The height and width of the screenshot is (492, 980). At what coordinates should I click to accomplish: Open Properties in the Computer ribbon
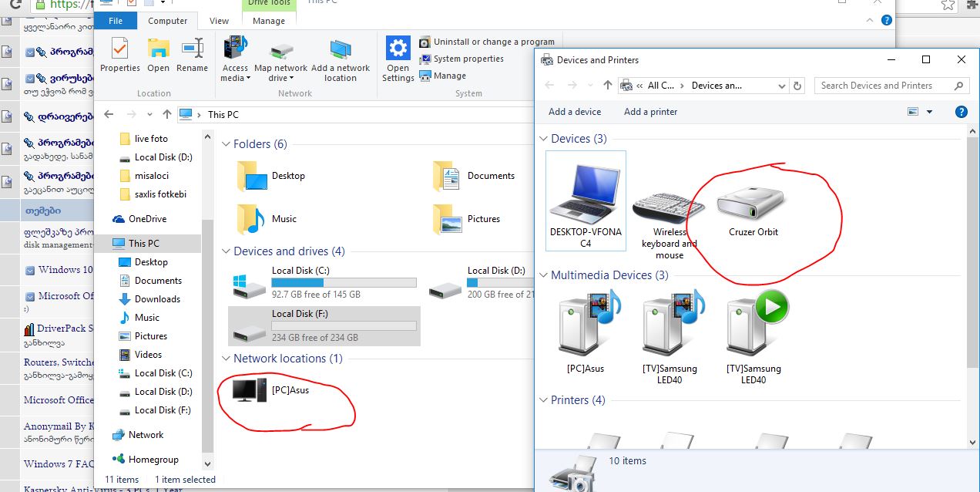(x=120, y=54)
